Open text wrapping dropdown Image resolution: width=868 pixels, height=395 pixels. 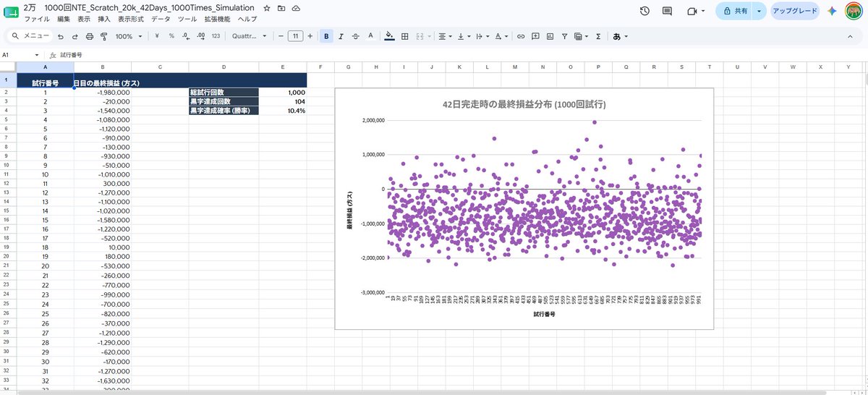pos(482,35)
